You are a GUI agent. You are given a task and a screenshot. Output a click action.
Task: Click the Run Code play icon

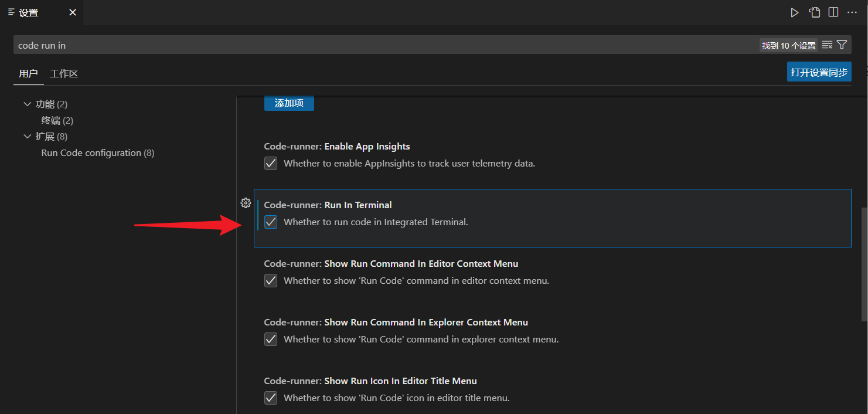pyautogui.click(x=795, y=12)
